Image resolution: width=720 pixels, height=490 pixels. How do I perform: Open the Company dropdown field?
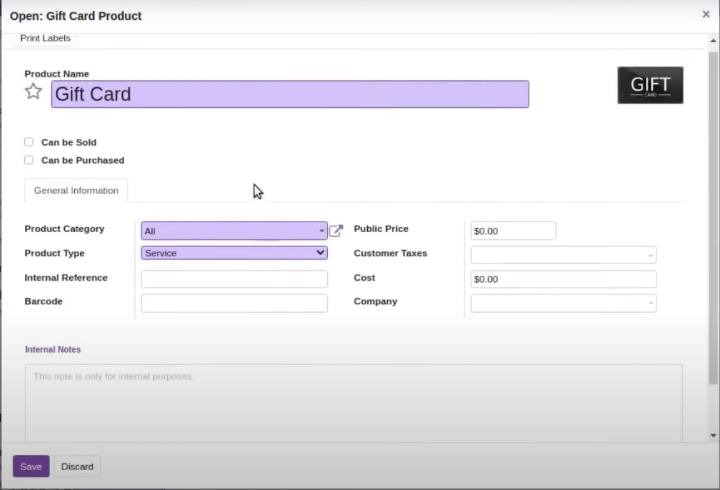pyautogui.click(x=563, y=303)
